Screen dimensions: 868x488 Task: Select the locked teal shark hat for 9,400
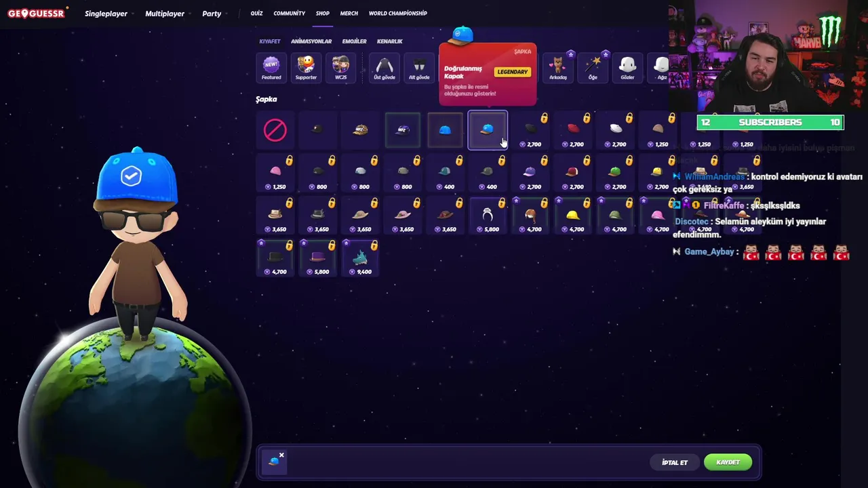[360, 258]
